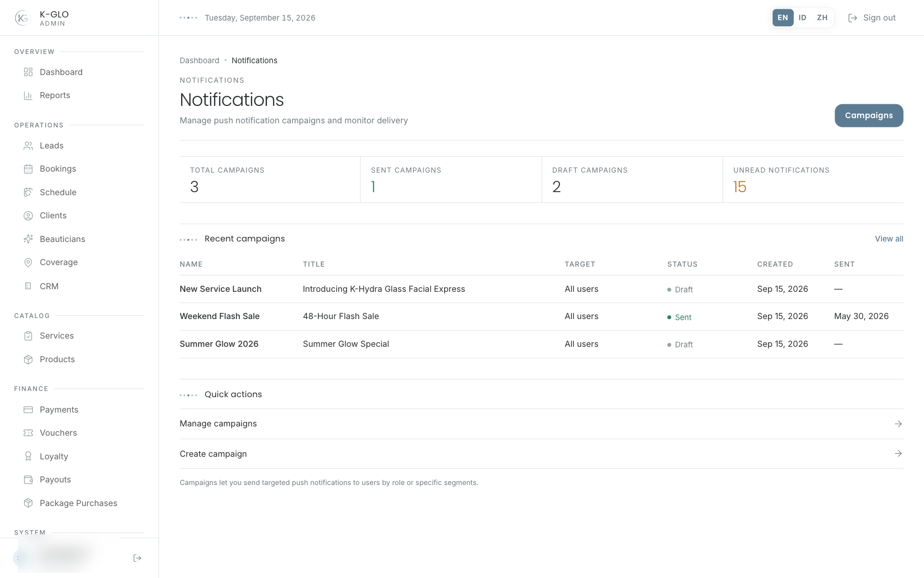Open the Dashboard grid icon in sidebar
The height and width of the screenshot is (578, 924).
point(28,72)
